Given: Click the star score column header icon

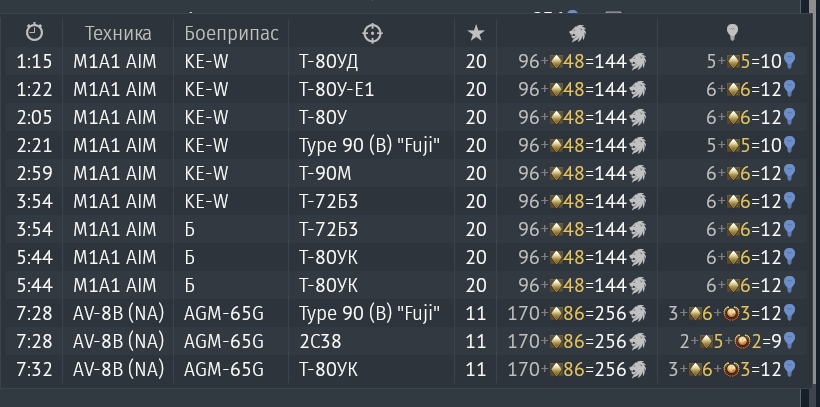Looking at the screenshot, I should tap(476, 33).
